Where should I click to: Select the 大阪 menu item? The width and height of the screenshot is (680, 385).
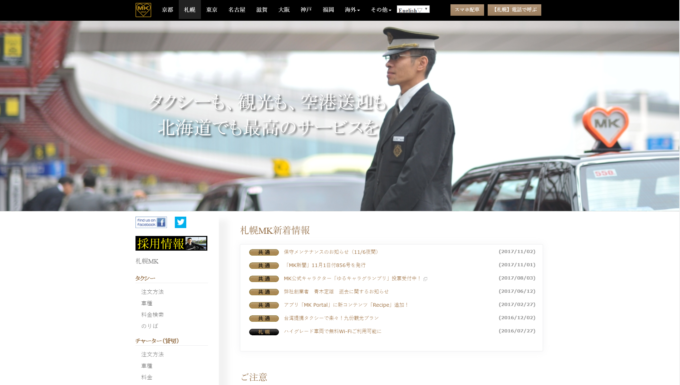(x=284, y=10)
